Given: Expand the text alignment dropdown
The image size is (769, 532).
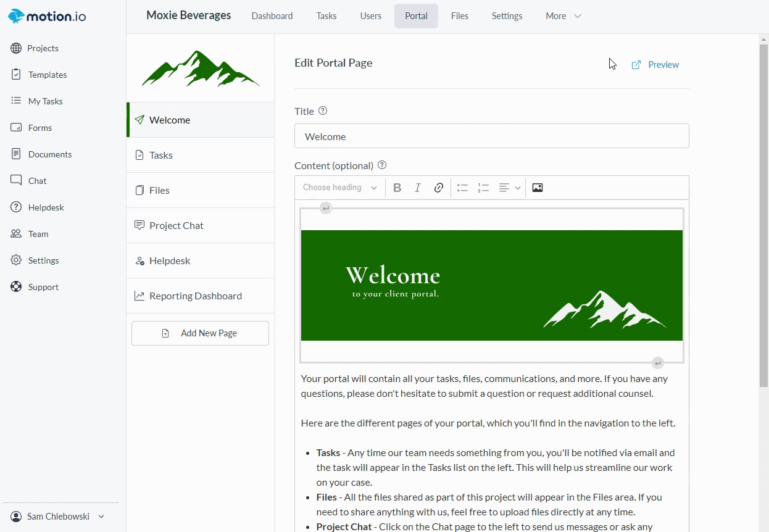Looking at the screenshot, I should [510, 188].
